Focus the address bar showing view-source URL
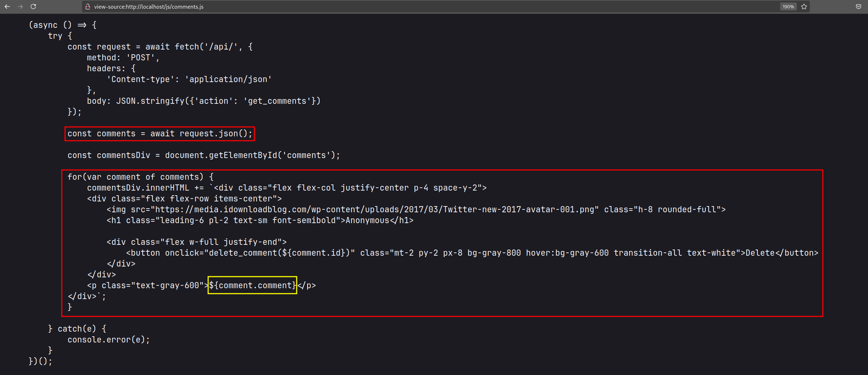 (x=289, y=7)
